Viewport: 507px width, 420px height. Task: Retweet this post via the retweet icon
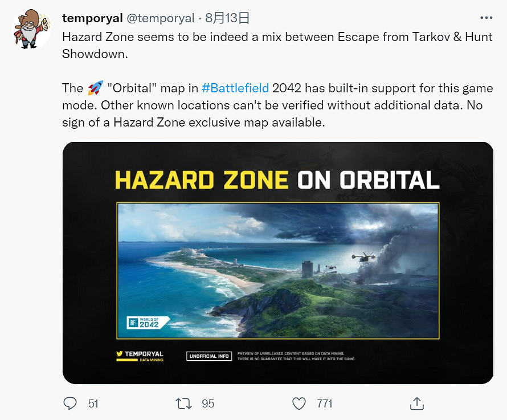pos(183,403)
